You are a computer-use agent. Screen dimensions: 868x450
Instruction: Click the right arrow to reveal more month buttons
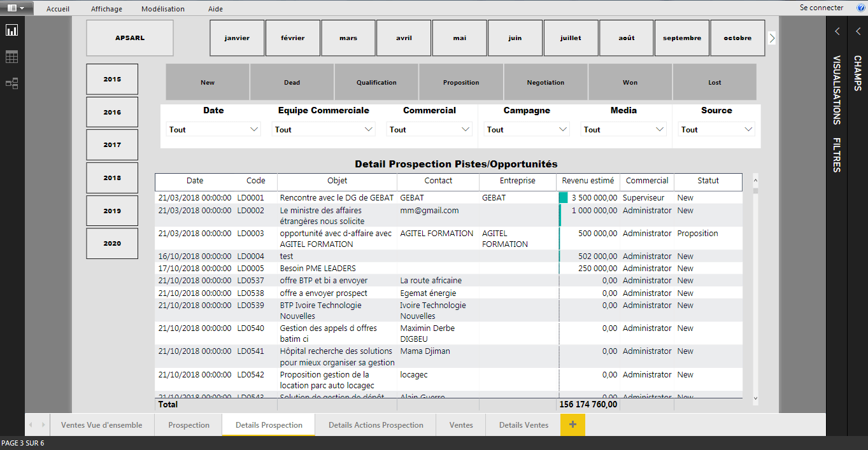click(x=772, y=38)
